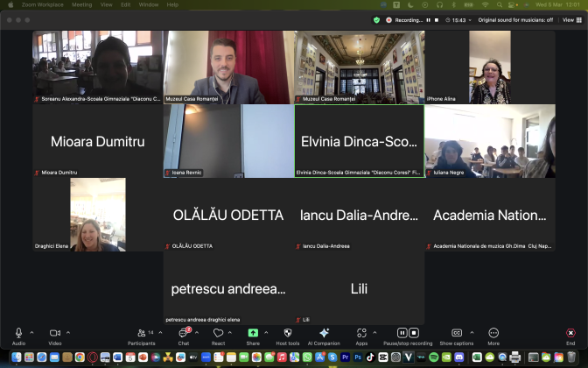The height and width of the screenshot is (368, 588).
Task: Open the Meeting menu in menu bar
Action: tap(81, 4)
